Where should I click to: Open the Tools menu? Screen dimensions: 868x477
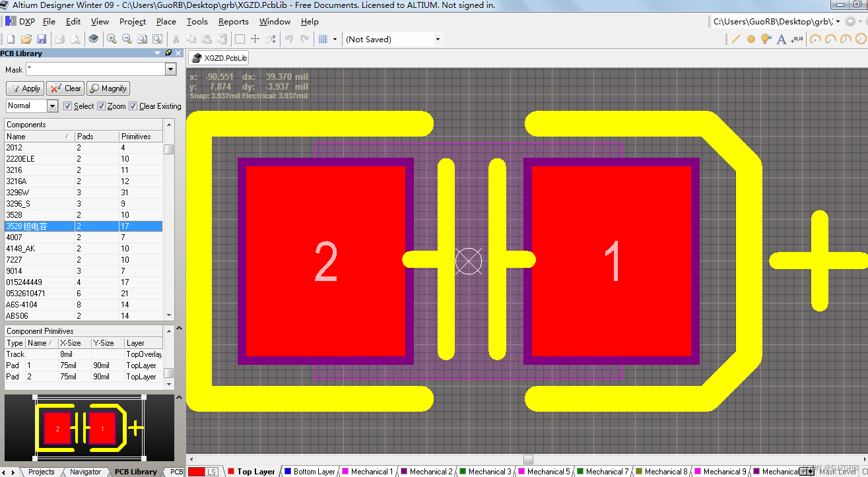(197, 22)
